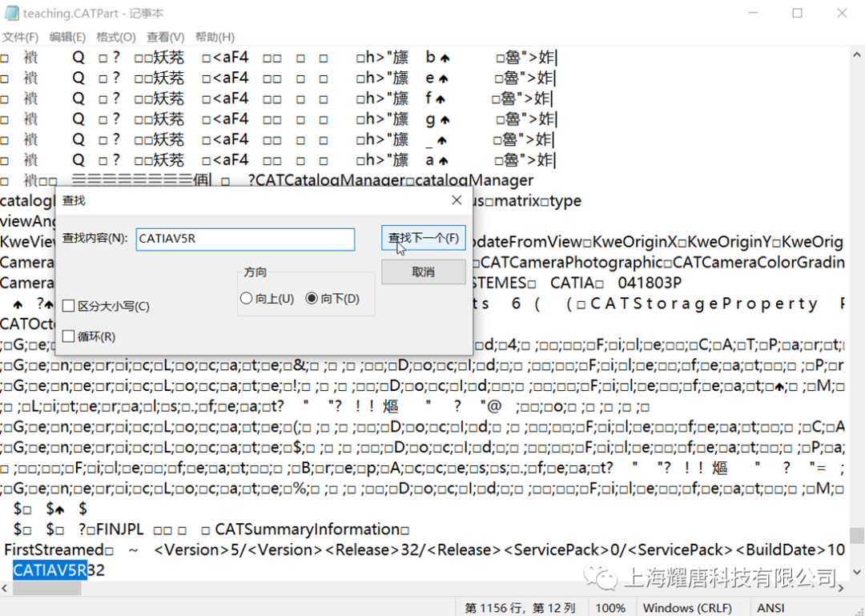
Task: Enable the 循环(R) checkbox
Action: [x=68, y=336]
